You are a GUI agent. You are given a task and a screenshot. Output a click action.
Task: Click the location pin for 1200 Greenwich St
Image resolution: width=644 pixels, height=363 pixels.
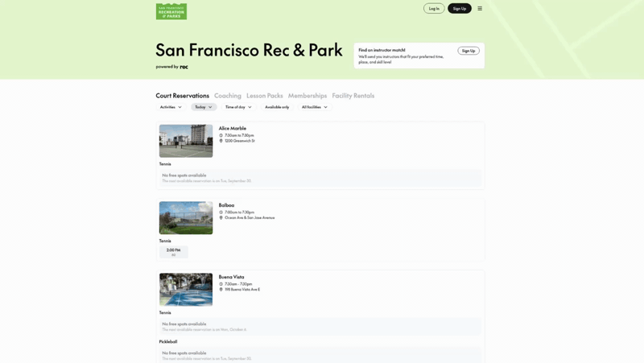(221, 141)
